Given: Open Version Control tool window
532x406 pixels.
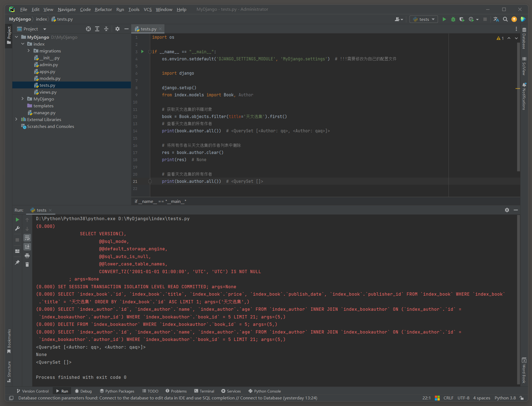Looking at the screenshot, I should pyautogui.click(x=33, y=391).
